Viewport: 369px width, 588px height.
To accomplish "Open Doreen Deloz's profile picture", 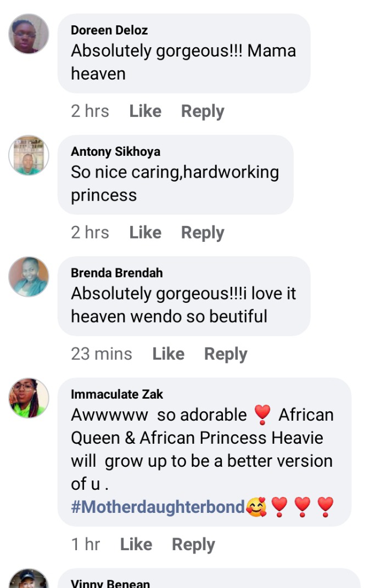I will pyautogui.click(x=29, y=34).
